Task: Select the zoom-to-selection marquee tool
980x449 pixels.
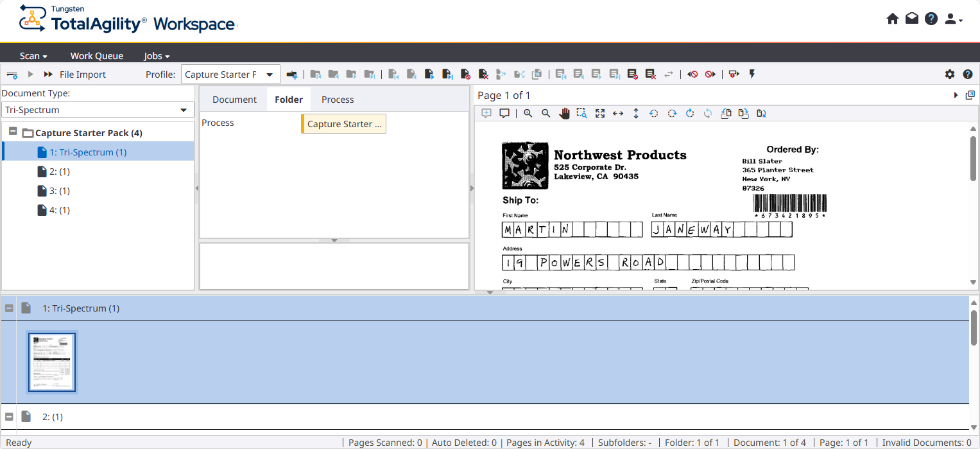Action: (581, 113)
